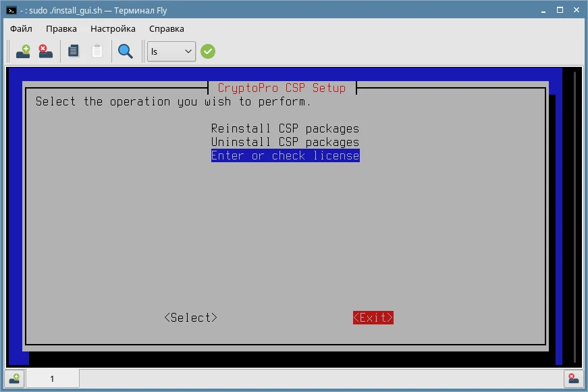Choose the <Select> button in setup dialog
The height and width of the screenshot is (392, 588).
pos(190,318)
